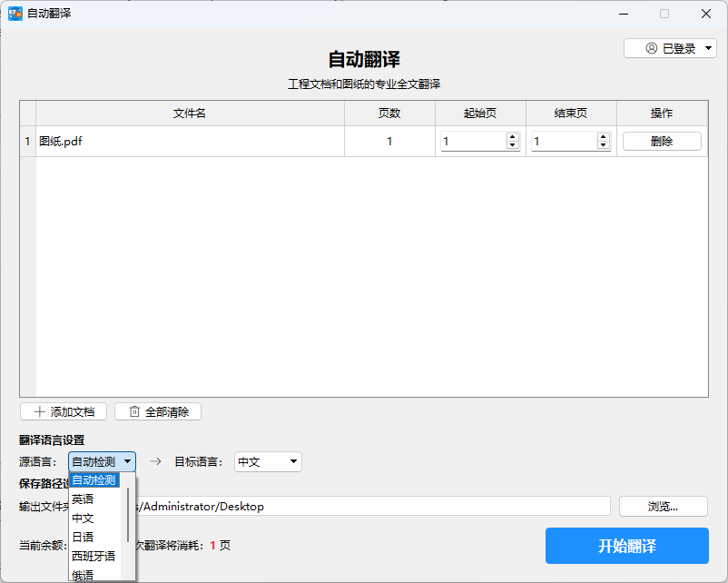The height and width of the screenshot is (583, 728).
Task: Delete 图纸.pdf using the 删除 button
Action: point(662,142)
